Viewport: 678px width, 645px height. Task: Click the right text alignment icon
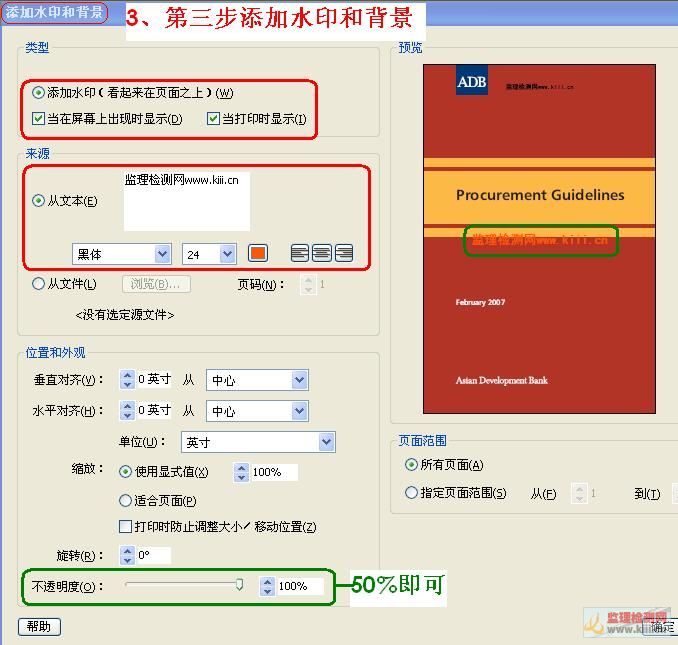(344, 254)
